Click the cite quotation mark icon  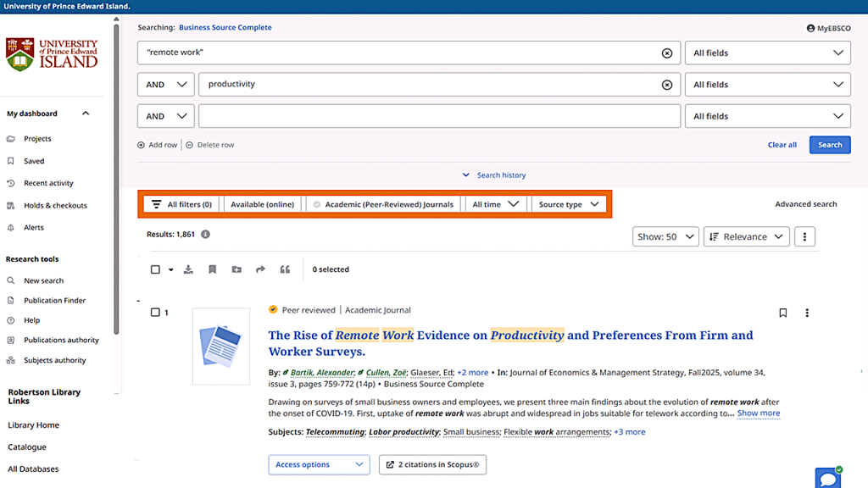[x=285, y=269]
